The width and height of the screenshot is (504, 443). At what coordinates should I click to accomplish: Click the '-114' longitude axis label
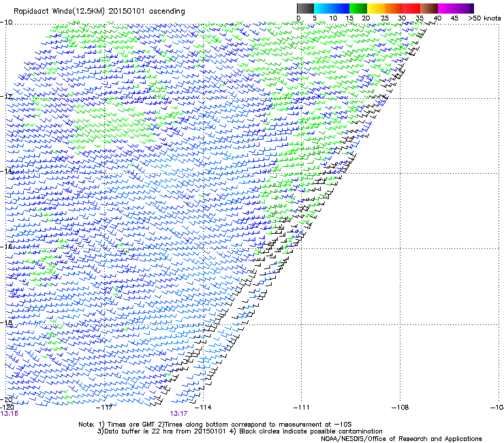pos(203,408)
